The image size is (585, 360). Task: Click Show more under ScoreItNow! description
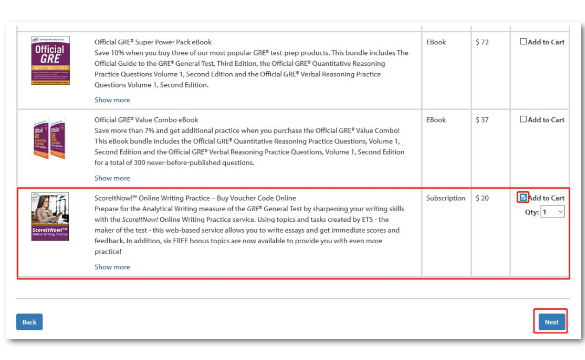(x=112, y=267)
